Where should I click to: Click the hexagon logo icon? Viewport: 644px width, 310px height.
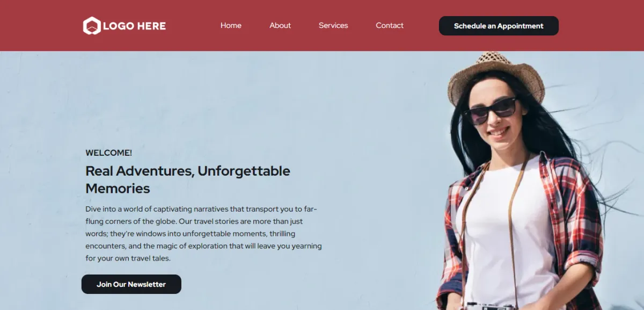92,26
